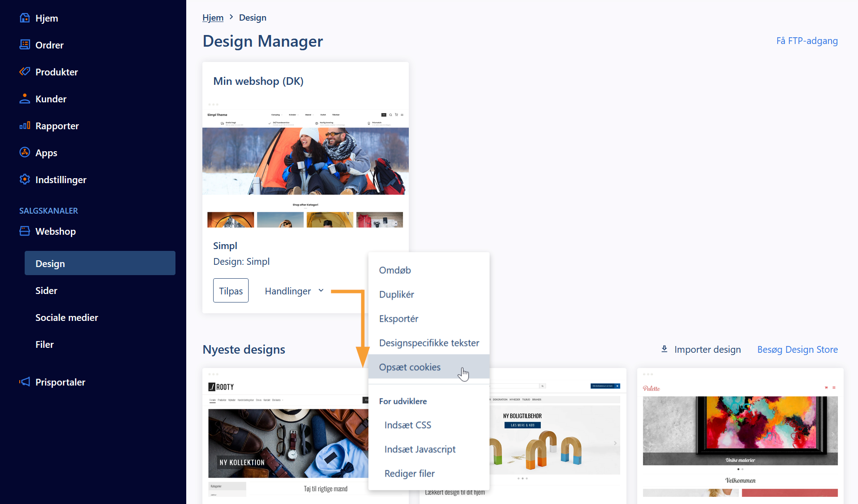The height and width of the screenshot is (504, 858).
Task: Open Hjem using the home icon
Action: (25, 18)
